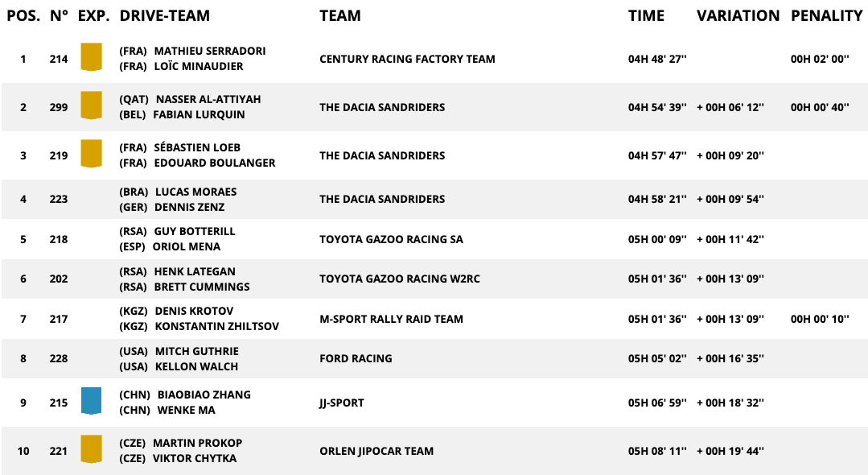868x475 pixels.
Task: Click the yellow badge next to Nasser Al-Attiyah
Action: (91, 106)
